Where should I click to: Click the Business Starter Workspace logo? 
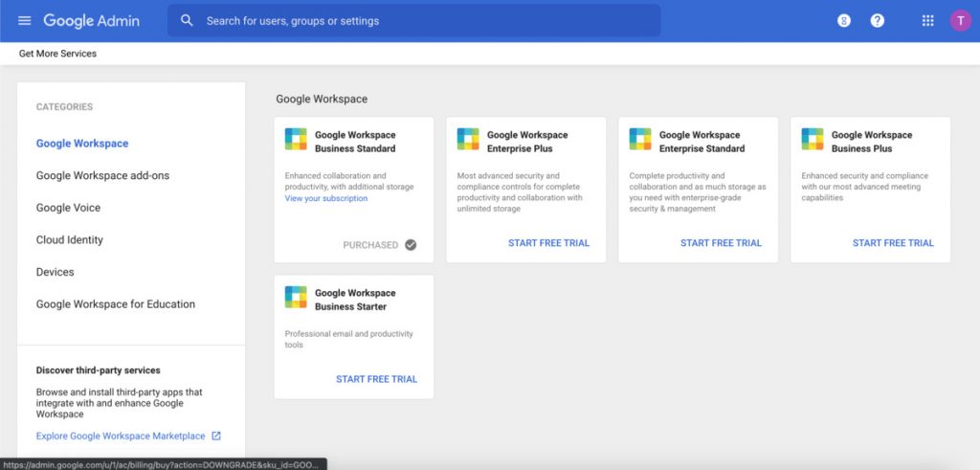pyautogui.click(x=296, y=297)
